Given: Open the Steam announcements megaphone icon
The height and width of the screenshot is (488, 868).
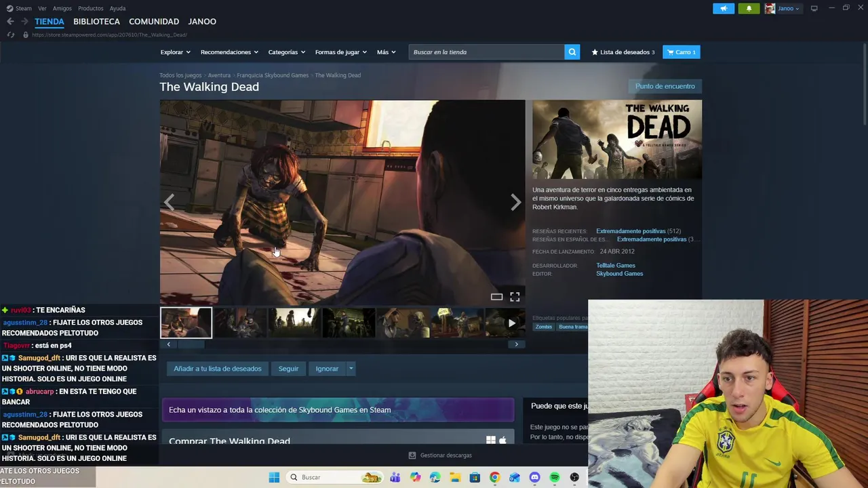Looking at the screenshot, I should [724, 8].
